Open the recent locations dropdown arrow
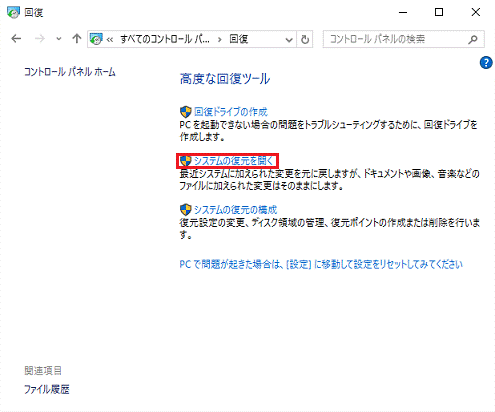The image size is (495, 412). pos(59,39)
